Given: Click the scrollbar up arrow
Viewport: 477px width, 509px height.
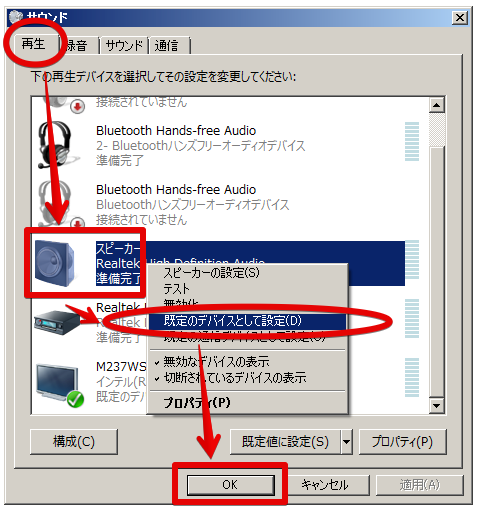Looking at the screenshot, I should coord(436,106).
